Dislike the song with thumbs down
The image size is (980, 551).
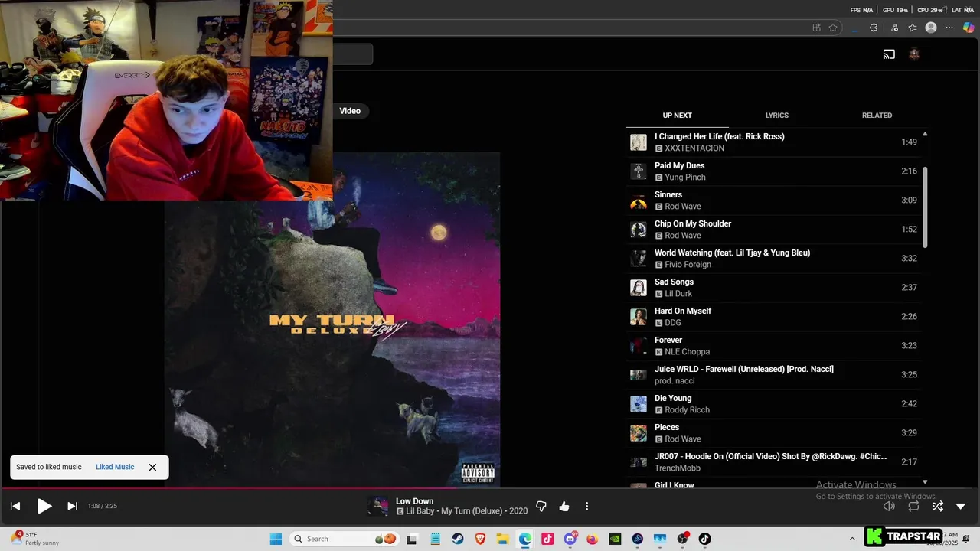pyautogui.click(x=541, y=507)
